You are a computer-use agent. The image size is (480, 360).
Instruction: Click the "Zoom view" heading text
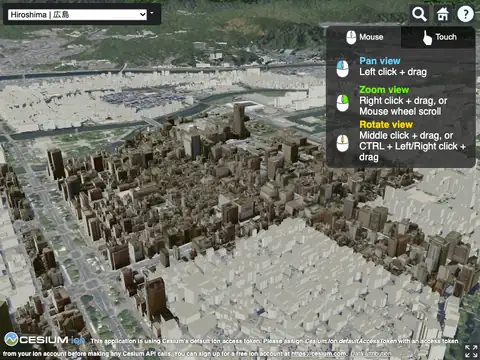pyautogui.click(x=384, y=90)
